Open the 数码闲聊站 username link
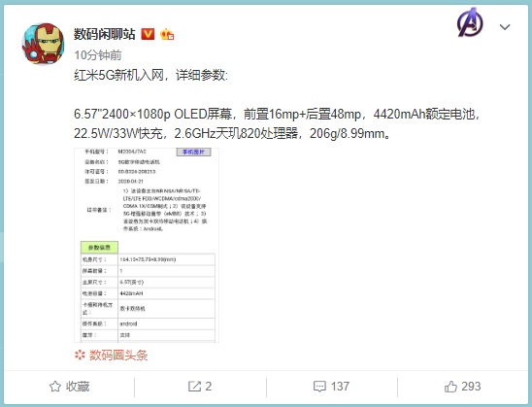This screenshot has height=407, width=532. [105, 34]
